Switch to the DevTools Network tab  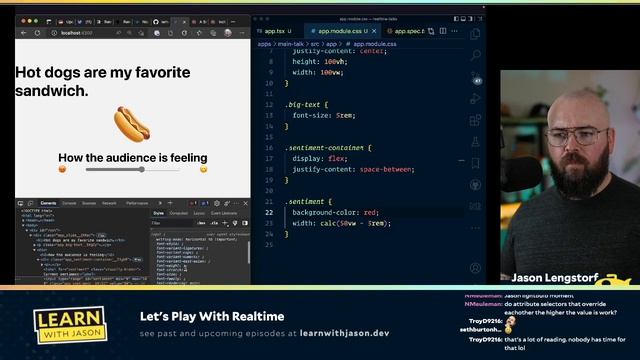(109, 203)
